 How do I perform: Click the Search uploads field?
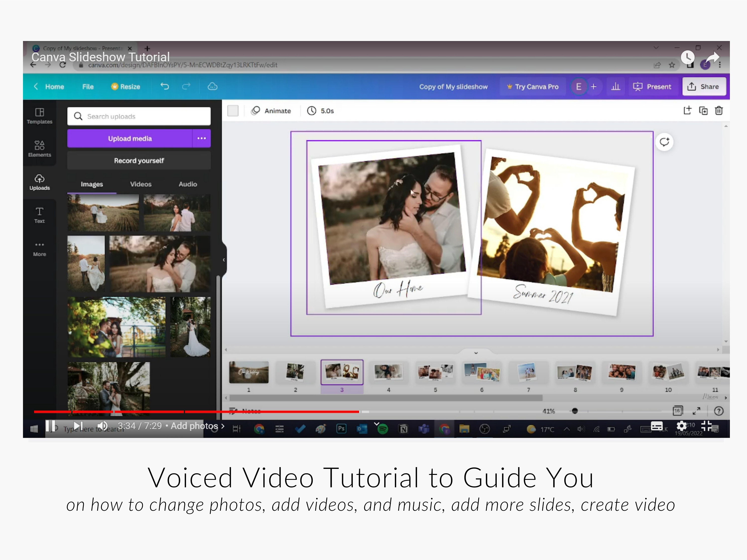(x=139, y=116)
